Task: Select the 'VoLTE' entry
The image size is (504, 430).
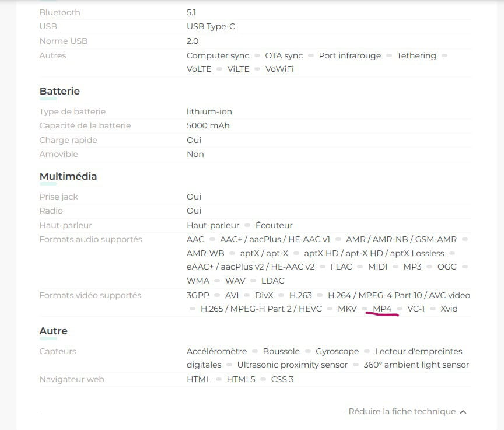Action: [x=199, y=69]
